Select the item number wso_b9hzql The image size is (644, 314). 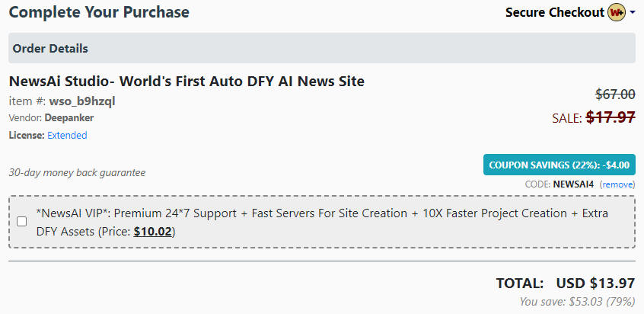point(82,101)
